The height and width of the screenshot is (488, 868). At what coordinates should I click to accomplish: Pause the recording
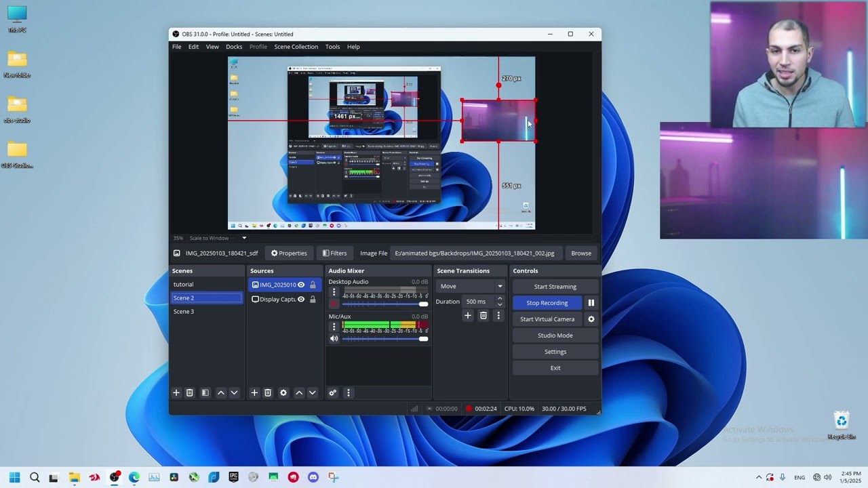coord(591,303)
